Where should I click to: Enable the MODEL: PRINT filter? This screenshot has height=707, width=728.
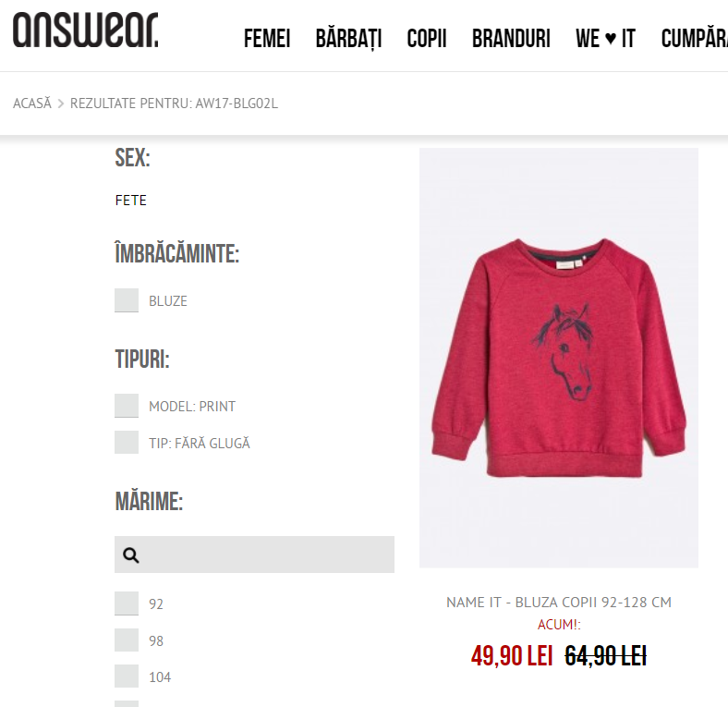tap(127, 406)
